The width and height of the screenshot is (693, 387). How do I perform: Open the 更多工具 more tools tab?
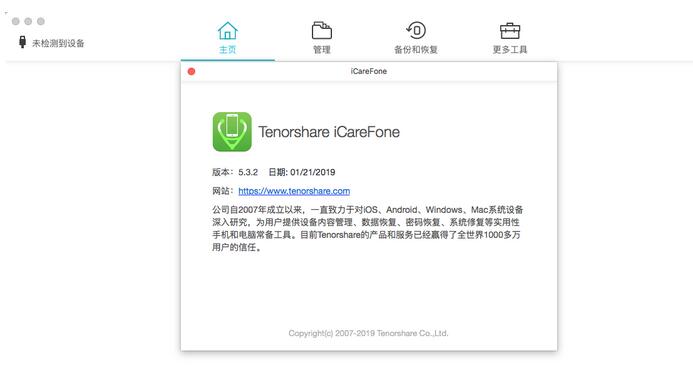pos(510,38)
